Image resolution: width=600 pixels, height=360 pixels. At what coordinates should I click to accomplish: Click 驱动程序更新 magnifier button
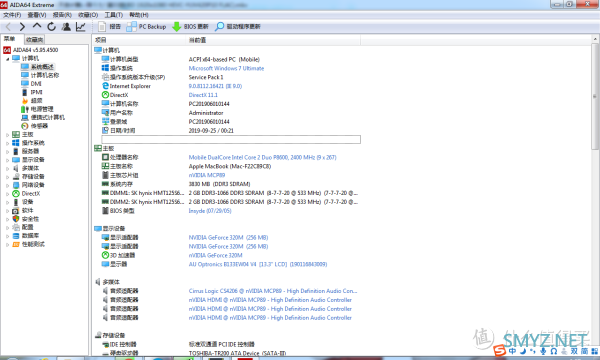[238, 27]
